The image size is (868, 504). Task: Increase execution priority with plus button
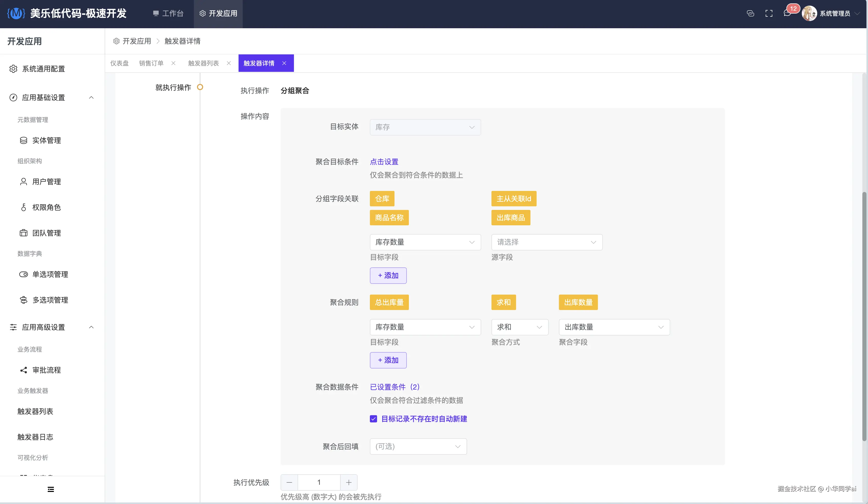[349, 482]
